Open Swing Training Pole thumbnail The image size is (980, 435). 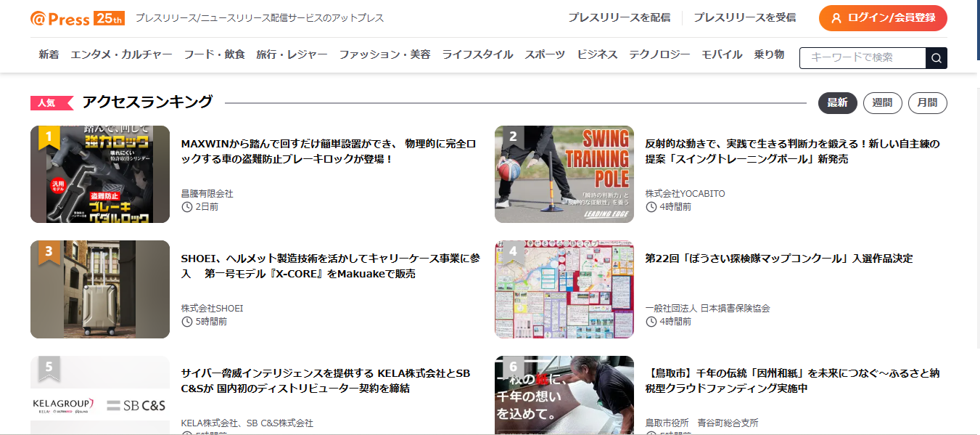tap(564, 174)
